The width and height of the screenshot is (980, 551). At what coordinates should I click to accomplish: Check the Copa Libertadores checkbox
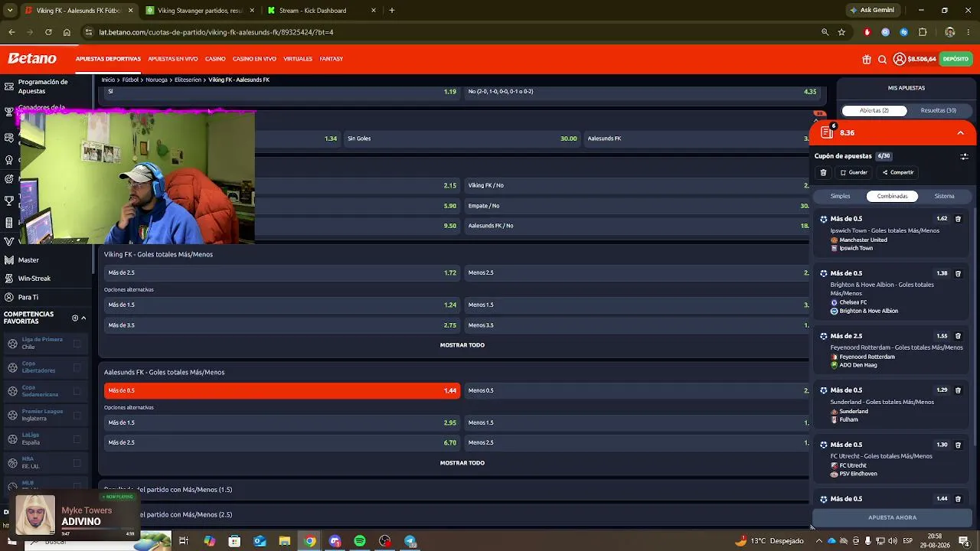coord(77,367)
